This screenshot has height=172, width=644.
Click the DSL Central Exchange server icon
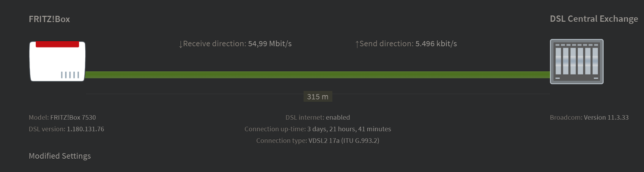[x=576, y=62]
